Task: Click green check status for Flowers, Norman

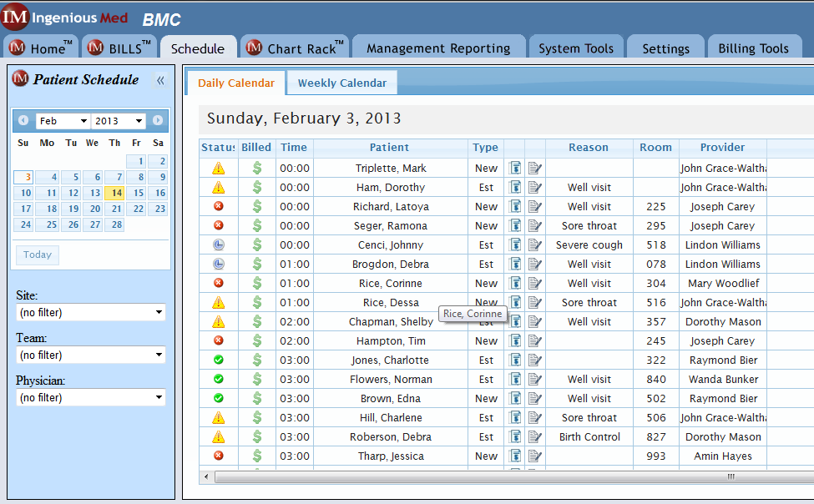Action: (219, 379)
